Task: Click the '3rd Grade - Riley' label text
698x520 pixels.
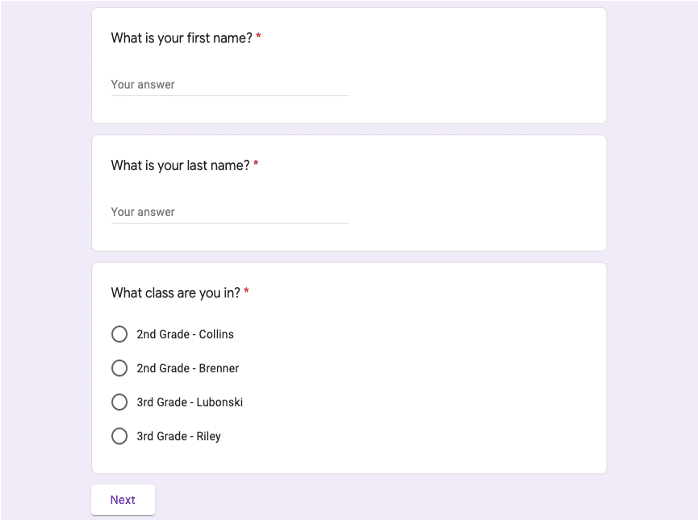Action: 179,436
